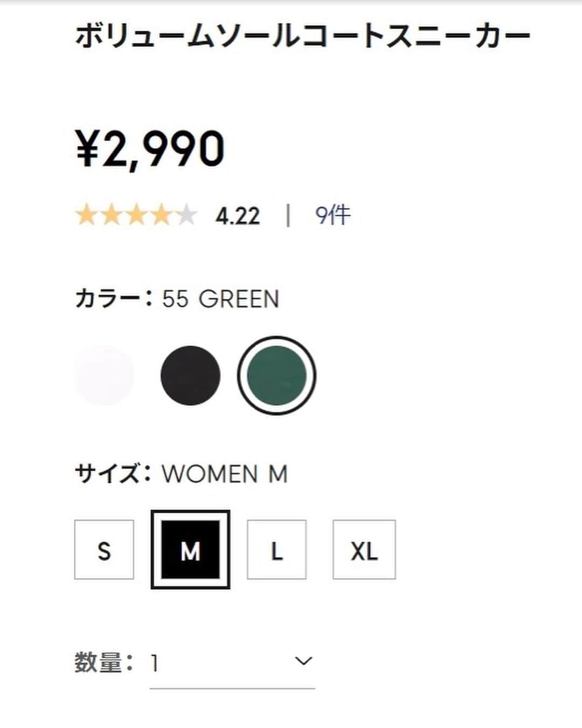Pick size XL
Viewport: 582px width, 728px height.
click(364, 550)
